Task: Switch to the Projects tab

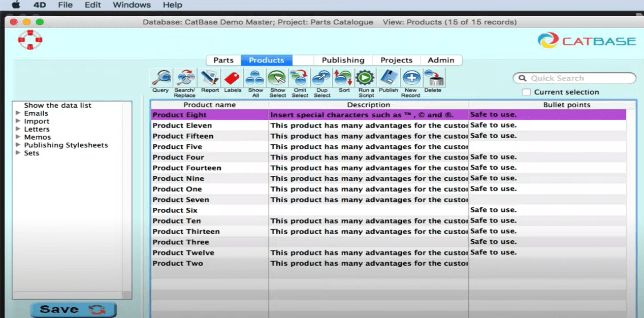Action: pos(396,60)
